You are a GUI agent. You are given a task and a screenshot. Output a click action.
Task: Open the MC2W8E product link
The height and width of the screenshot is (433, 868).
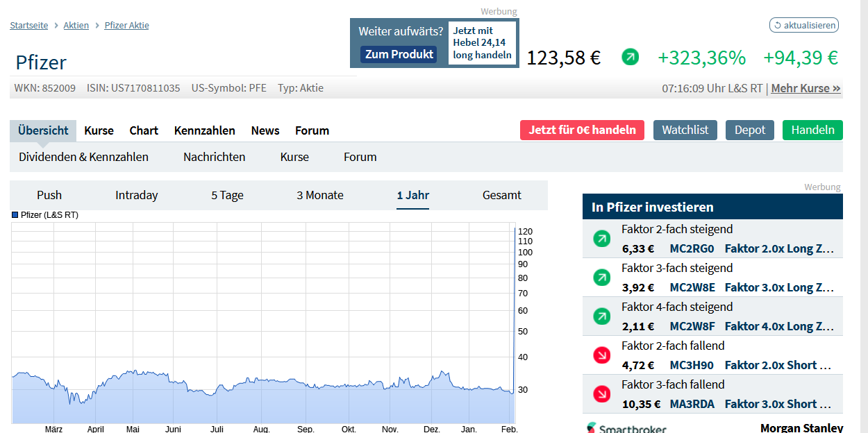pos(692,287)
